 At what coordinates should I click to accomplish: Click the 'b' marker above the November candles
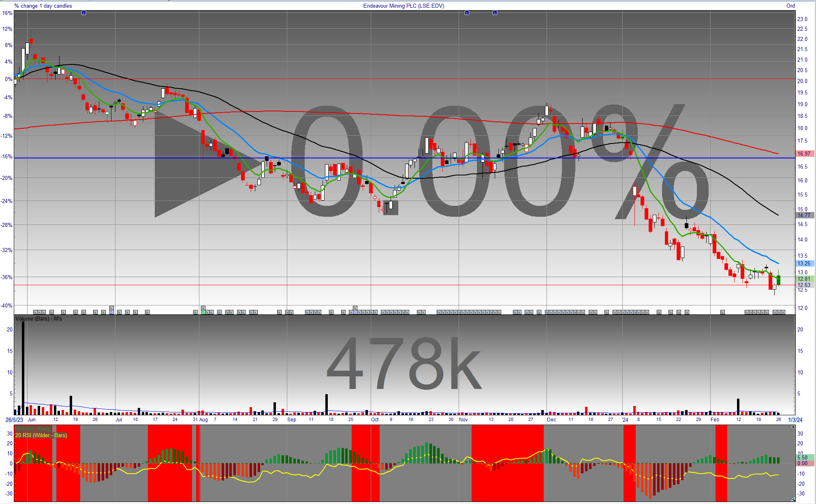(467, 13)
